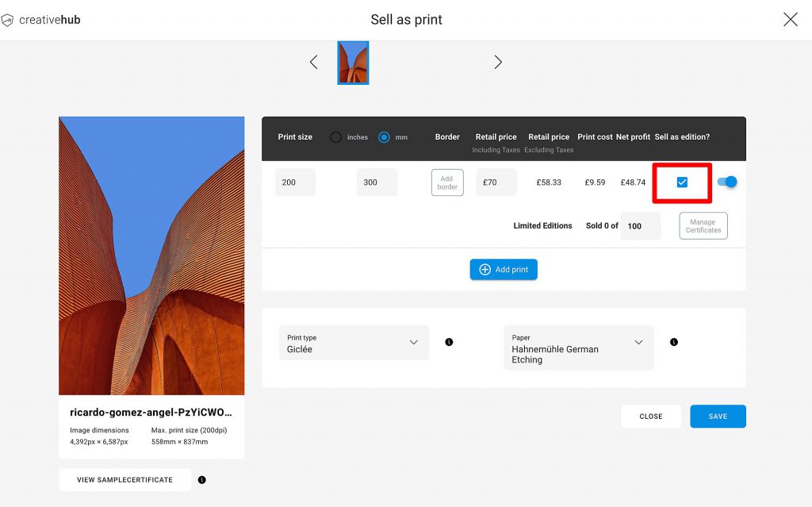Click the right arrow to view next image

[x=498, y=61]
